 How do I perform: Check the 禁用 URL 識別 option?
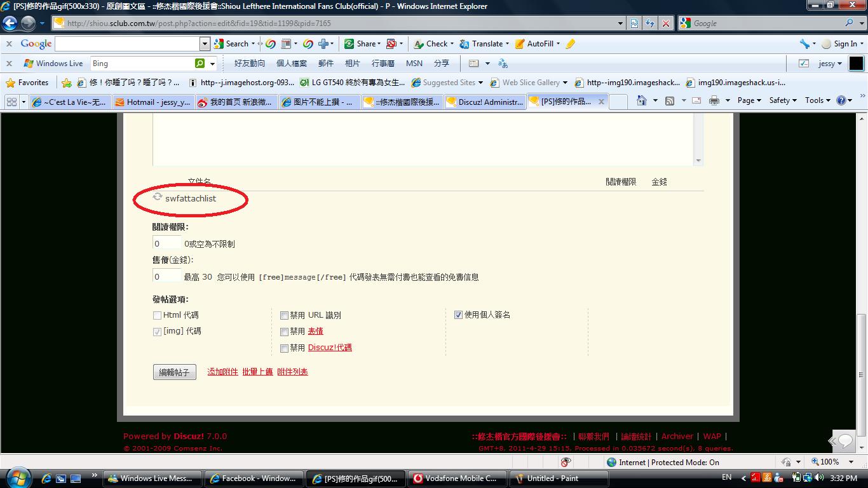(x=284, y=315)
